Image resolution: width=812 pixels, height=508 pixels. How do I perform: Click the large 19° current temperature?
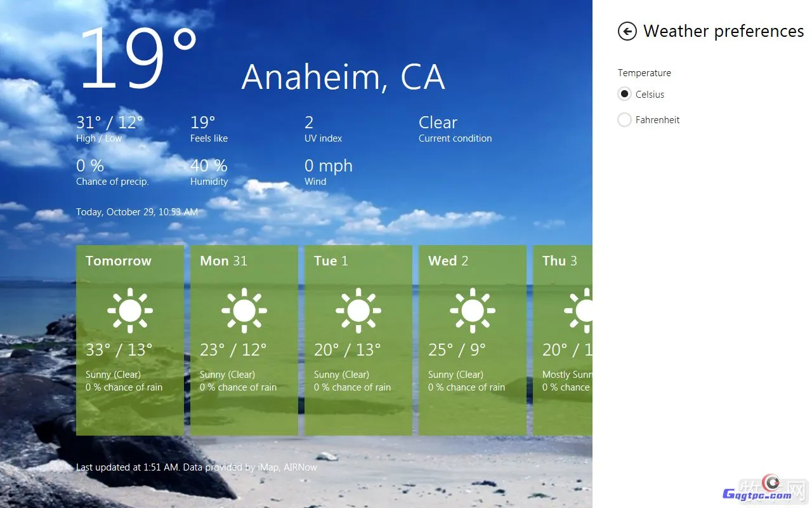136,58
